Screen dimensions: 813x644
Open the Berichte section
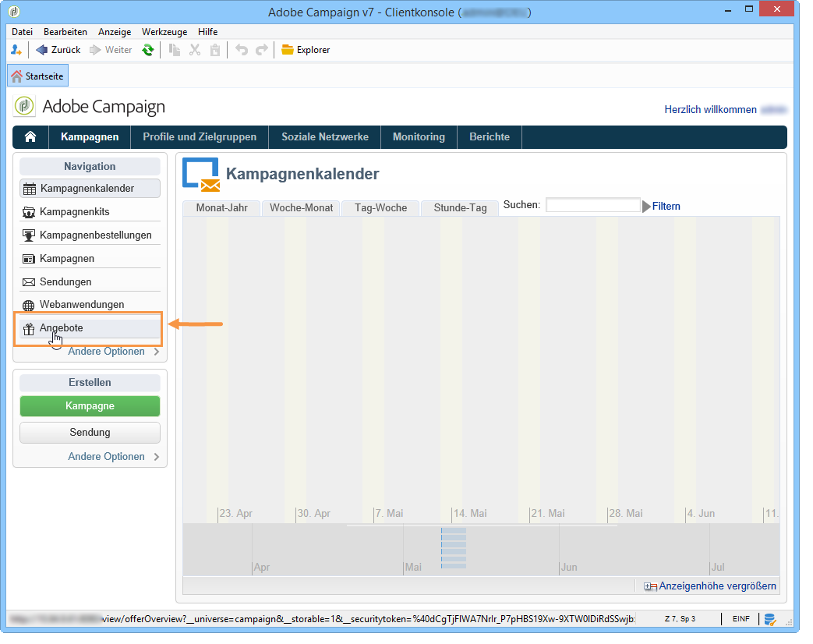click(x=490, y=137)
